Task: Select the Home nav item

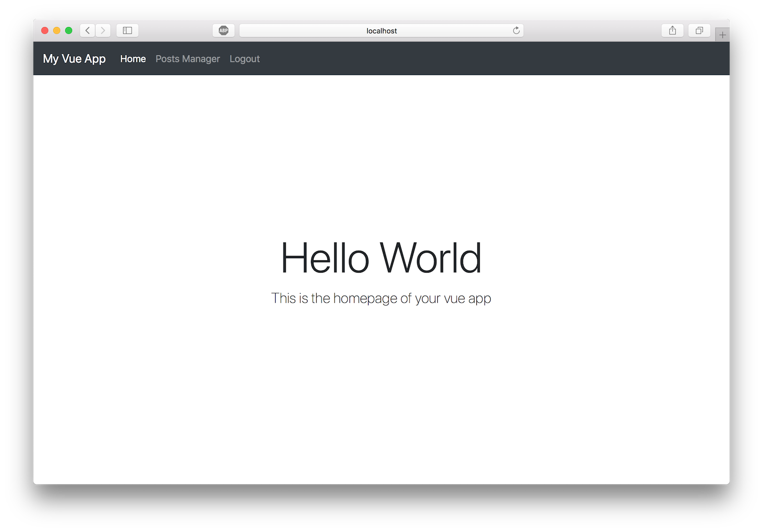Action: click(133, 59)
